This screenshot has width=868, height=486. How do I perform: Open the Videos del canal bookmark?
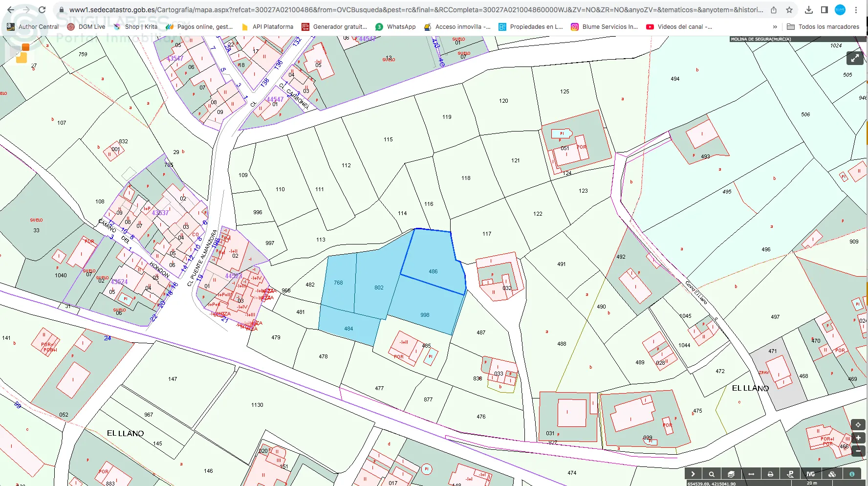pos(679,27)
